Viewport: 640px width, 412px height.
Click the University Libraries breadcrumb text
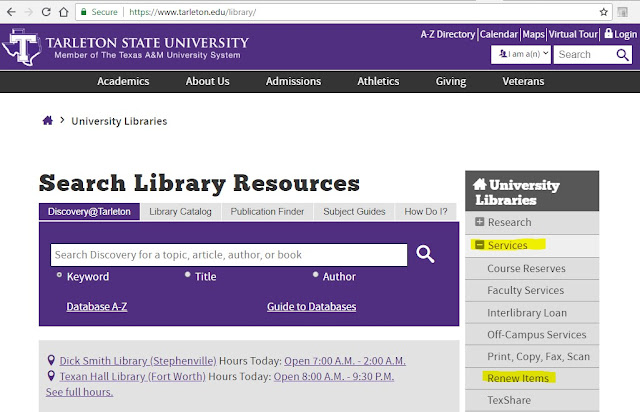pos(119,121)
